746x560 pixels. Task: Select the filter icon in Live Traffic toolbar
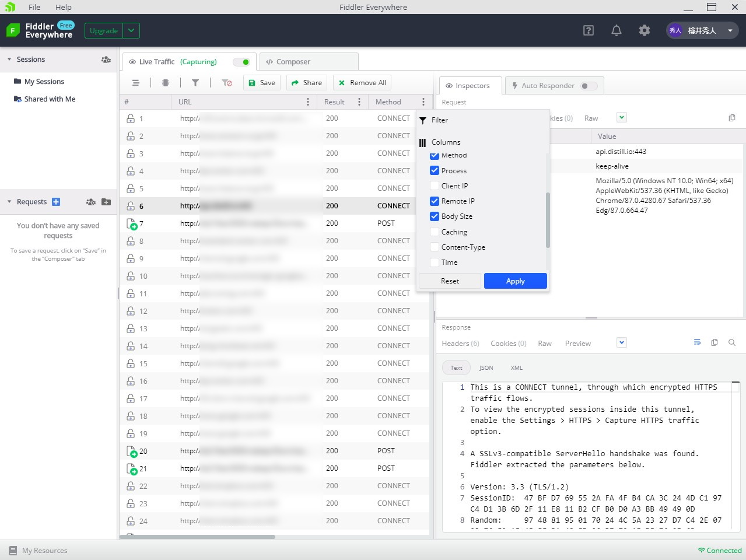coord(195,82)
